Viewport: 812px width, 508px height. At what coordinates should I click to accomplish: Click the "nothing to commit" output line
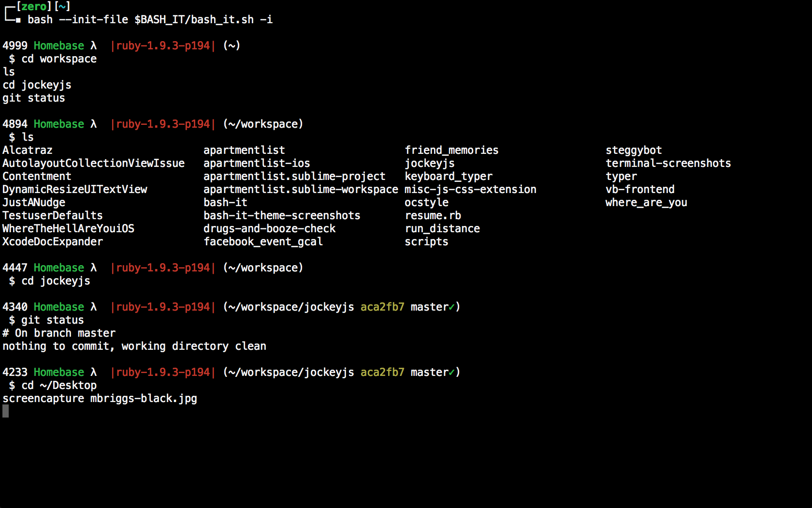click(x=134, y=346)
